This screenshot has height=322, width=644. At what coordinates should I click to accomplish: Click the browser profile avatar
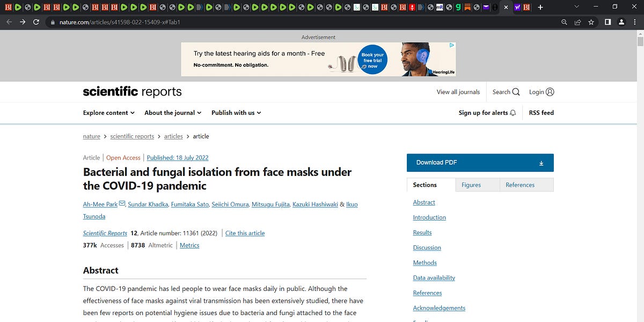[x=621, y=23]
